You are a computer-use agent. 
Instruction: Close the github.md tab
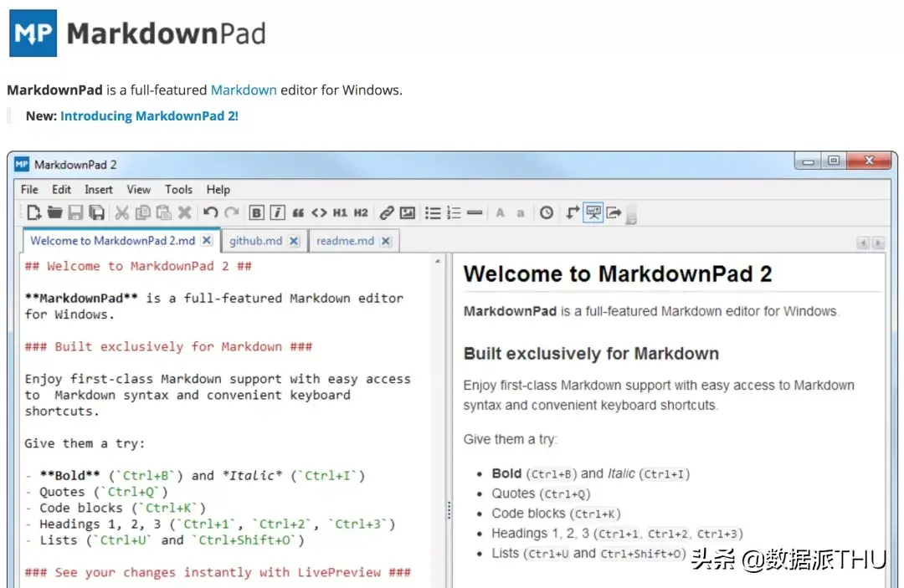point(294,241)
